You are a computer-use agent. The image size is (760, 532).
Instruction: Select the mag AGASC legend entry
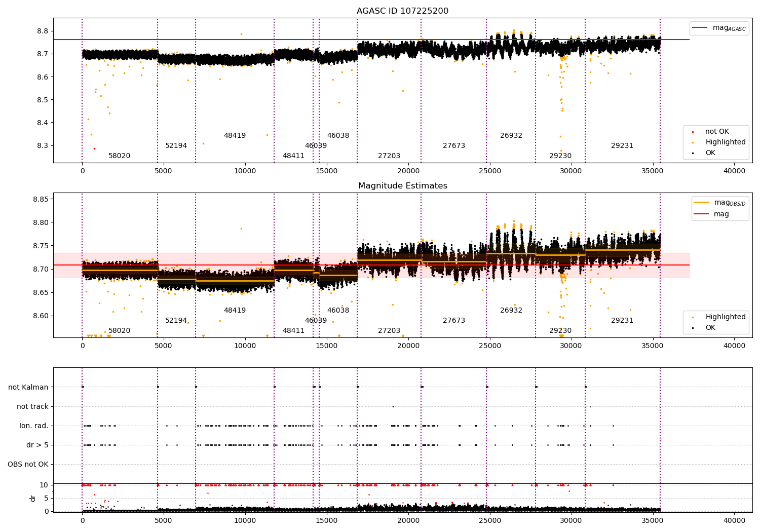pos(719,28)
